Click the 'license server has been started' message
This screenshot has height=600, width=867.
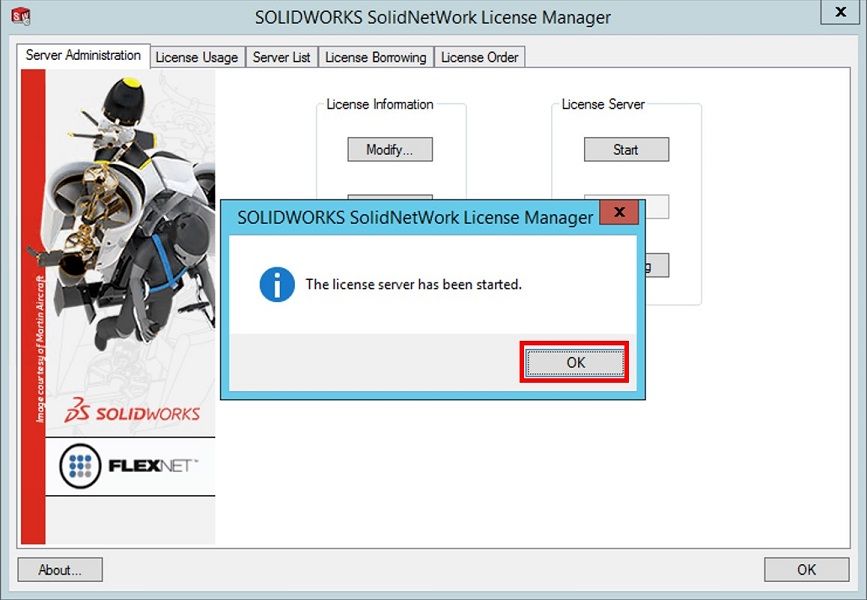pos(413,285)
